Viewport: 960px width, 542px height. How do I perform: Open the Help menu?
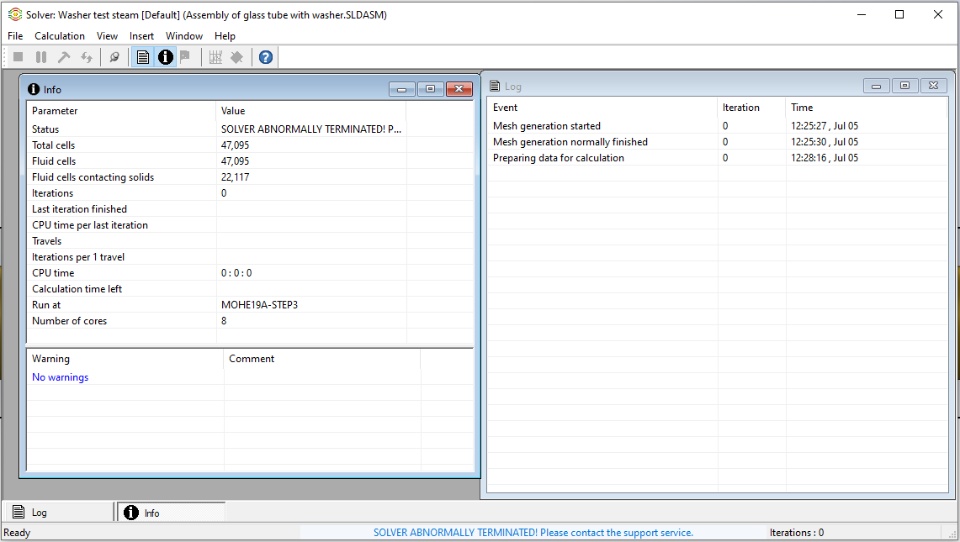coord(225,36)
